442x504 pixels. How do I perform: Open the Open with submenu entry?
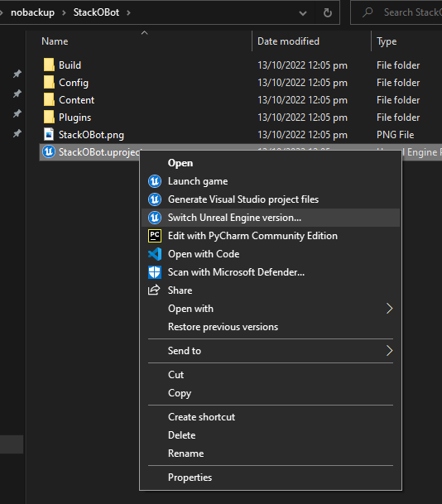pos(271,309)
